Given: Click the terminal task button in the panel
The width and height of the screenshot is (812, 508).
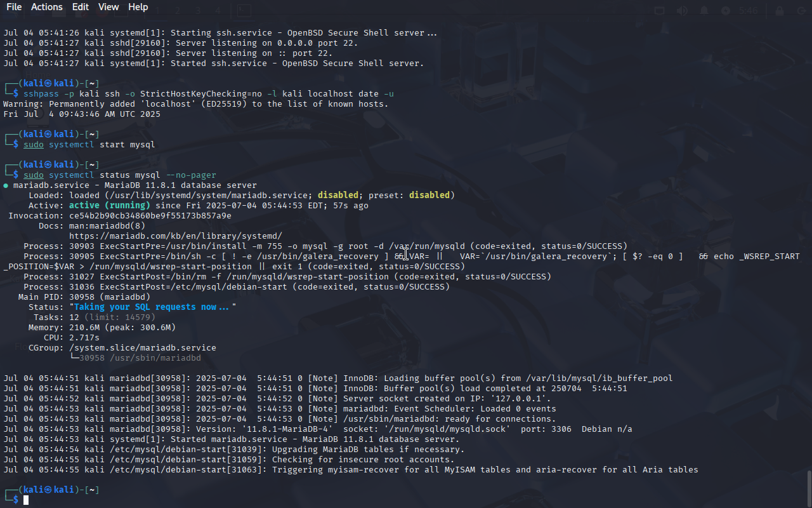Looking at the screenshot, I should click(x=244, y=11).
